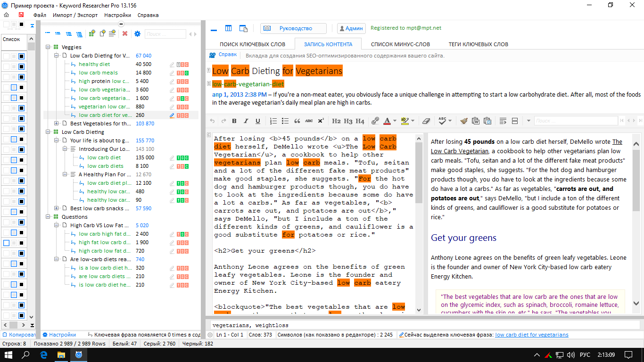Click the Add heading lines icon in tree toolbar
Screen dimensions: 644x362
click(112, 33)
